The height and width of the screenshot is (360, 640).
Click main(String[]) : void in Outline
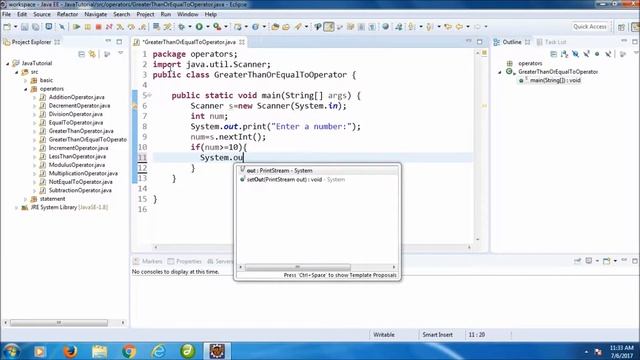pyautogui.click(x=555, y=80)
